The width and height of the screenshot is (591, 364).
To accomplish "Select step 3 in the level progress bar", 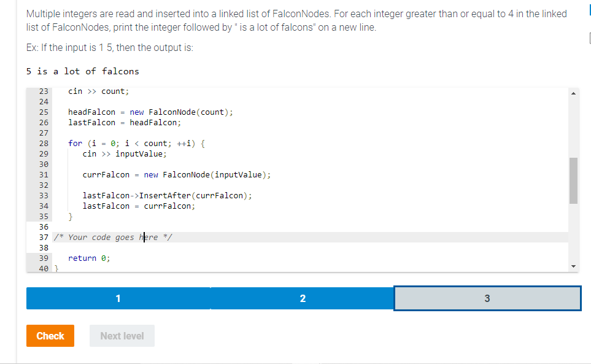I will 487,298.
